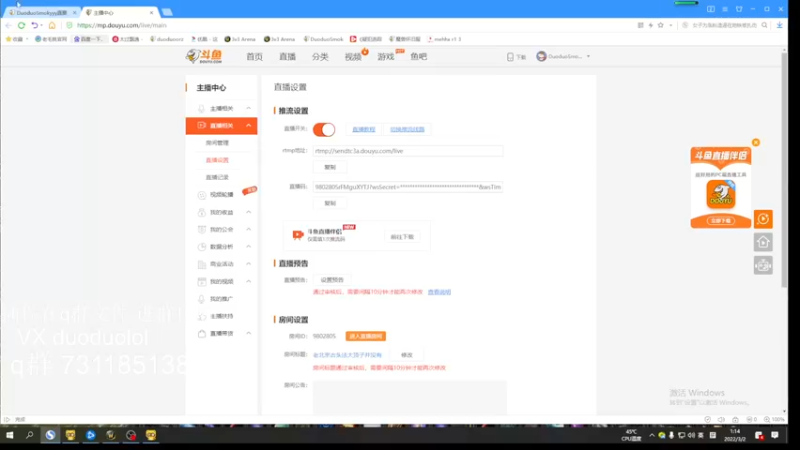Click 修改 button beside room title
The width and height of the screenshot is (800, 450).
[407, 355]
